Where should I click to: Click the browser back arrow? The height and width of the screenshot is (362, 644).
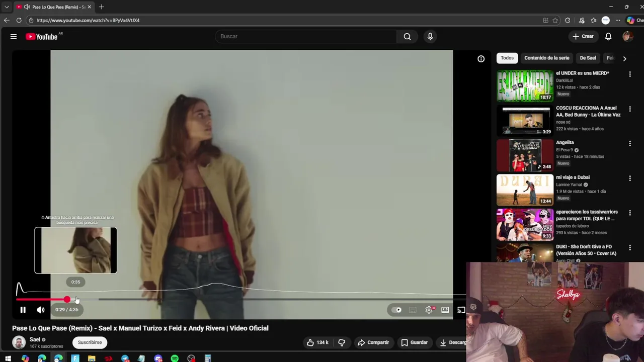7,20
